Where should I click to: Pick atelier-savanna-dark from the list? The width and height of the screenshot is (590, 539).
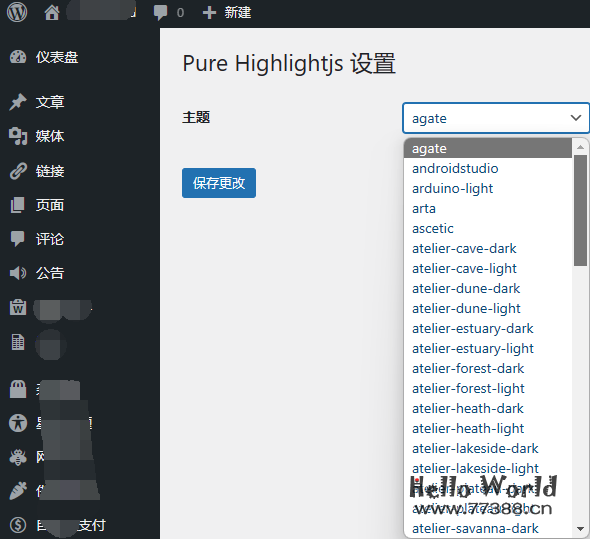[x=488, y=528]
